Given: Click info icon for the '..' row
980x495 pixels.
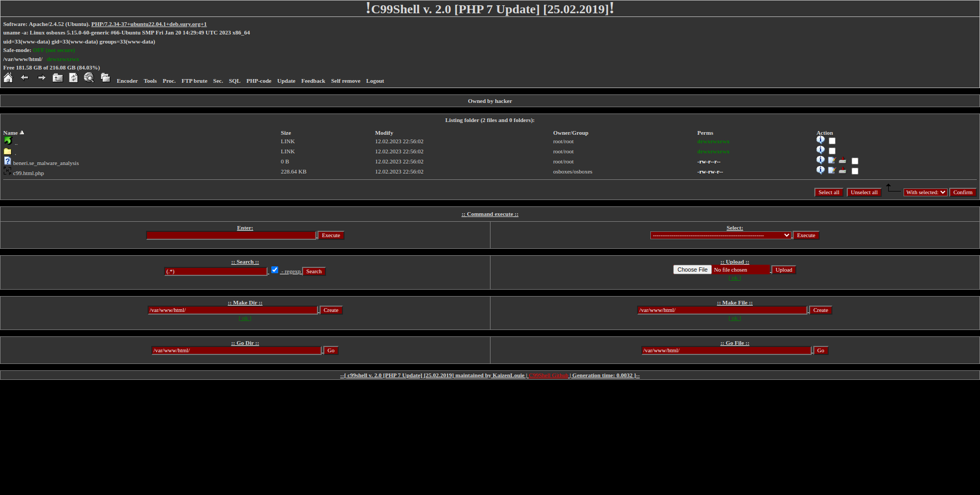Looking at the screenshot, I should tap(821, 140).
